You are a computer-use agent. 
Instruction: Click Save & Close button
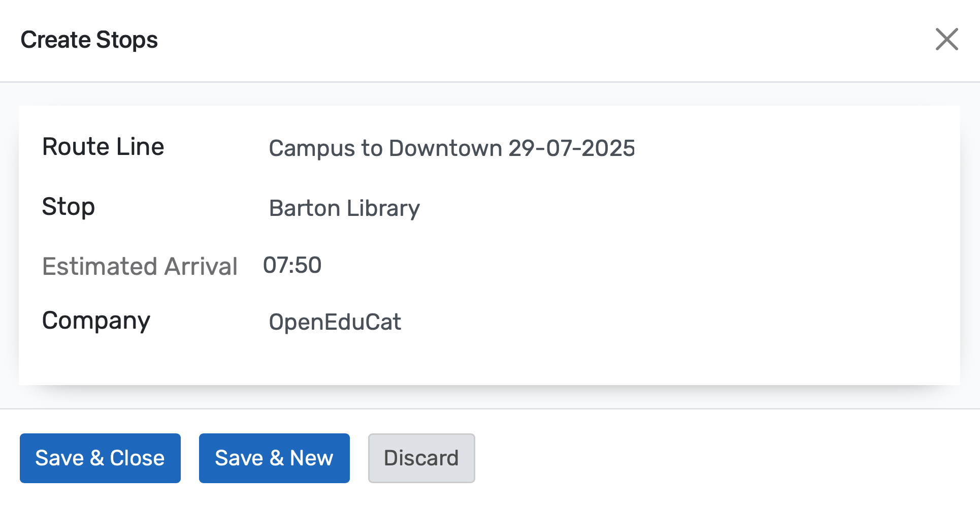click(x=100, y=458)
